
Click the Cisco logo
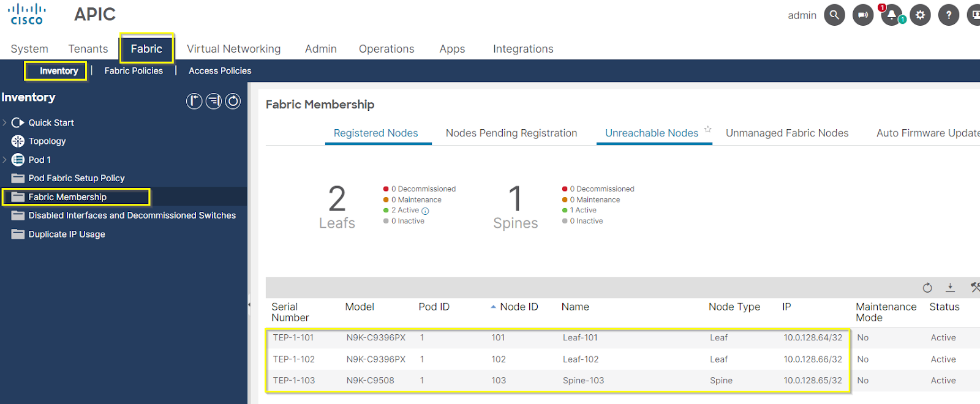click(27, 14)
